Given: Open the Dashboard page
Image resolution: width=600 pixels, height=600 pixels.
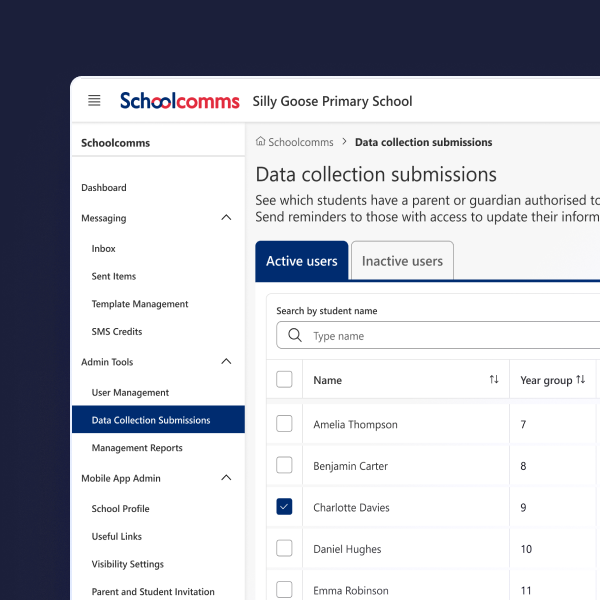Looking at the screenshot, I should pyautogui.click(x=104, y=188).
